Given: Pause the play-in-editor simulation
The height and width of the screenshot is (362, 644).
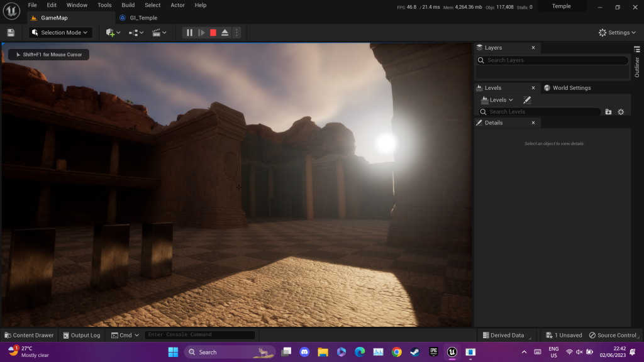Looking at the screenshot, I should click(189, 33).
